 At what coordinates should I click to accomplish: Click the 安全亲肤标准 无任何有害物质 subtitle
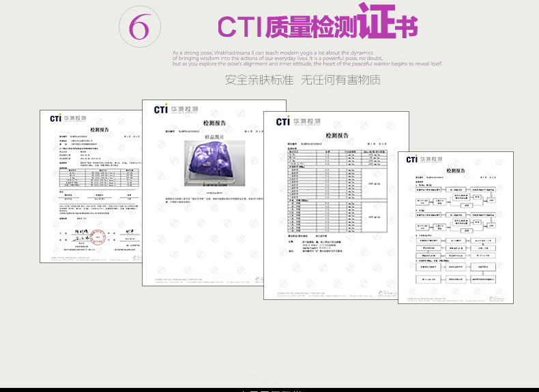[303, 80]
